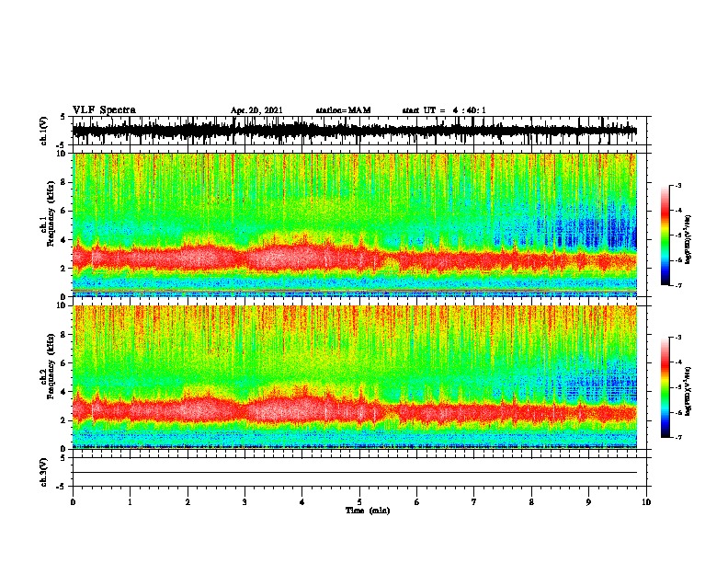728x563 pixels.
Task: Click the "-7" tick on ch.2 colorbar
Action: click(x=677, y=437)
